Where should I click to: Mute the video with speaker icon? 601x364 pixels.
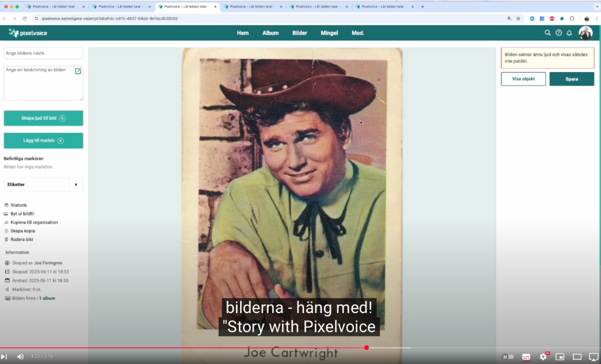(x=20, y=356)
